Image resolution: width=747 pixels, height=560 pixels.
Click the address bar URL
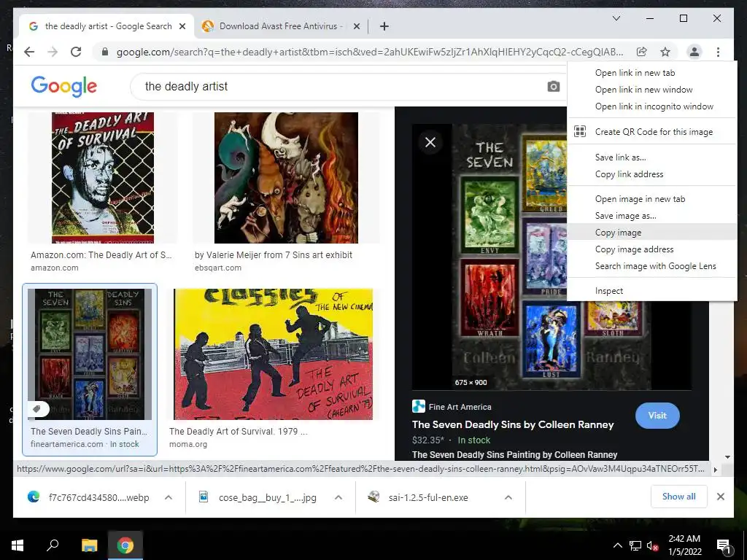tap(370, 52)
